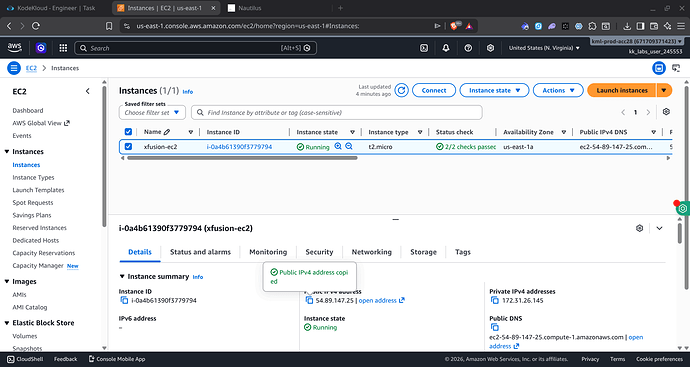690x367 pixels.
Task: Copy the private IPv4 address 172.31.26.145
Action: point(495,300)
